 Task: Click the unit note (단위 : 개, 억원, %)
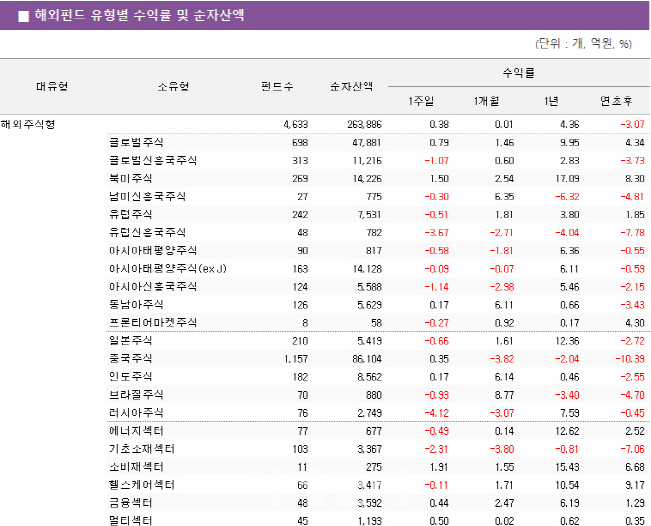pyautogui.click(x=583, y=44)
